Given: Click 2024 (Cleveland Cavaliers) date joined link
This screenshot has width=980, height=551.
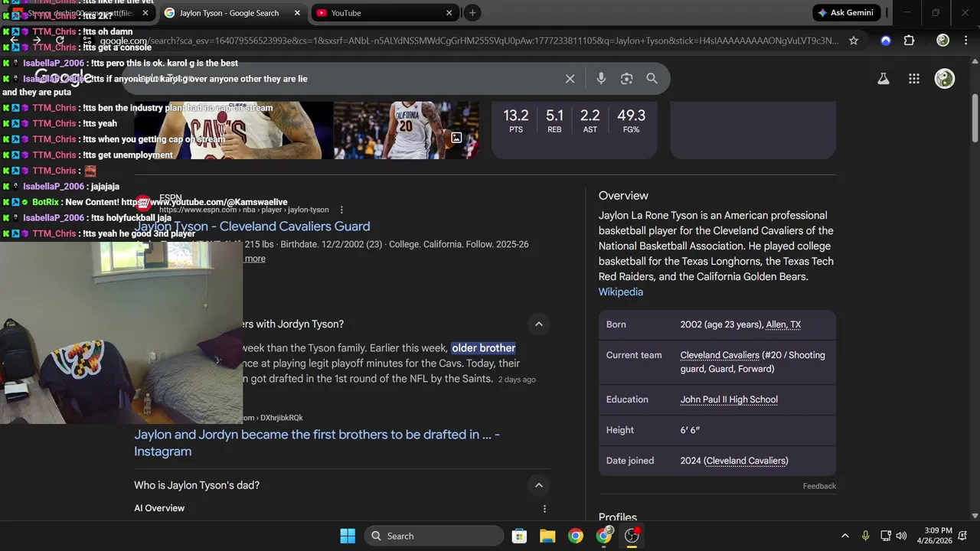Looking at the screenshot, I should click(746, 461).
